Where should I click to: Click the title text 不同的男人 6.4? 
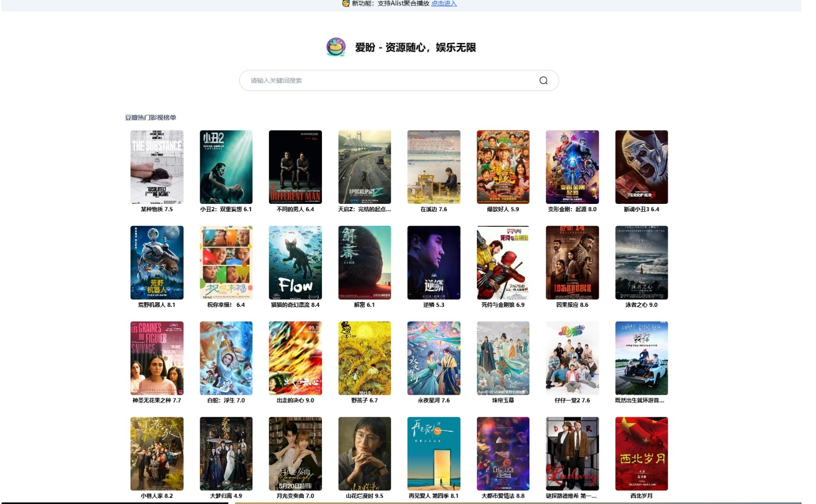point(295,209)
